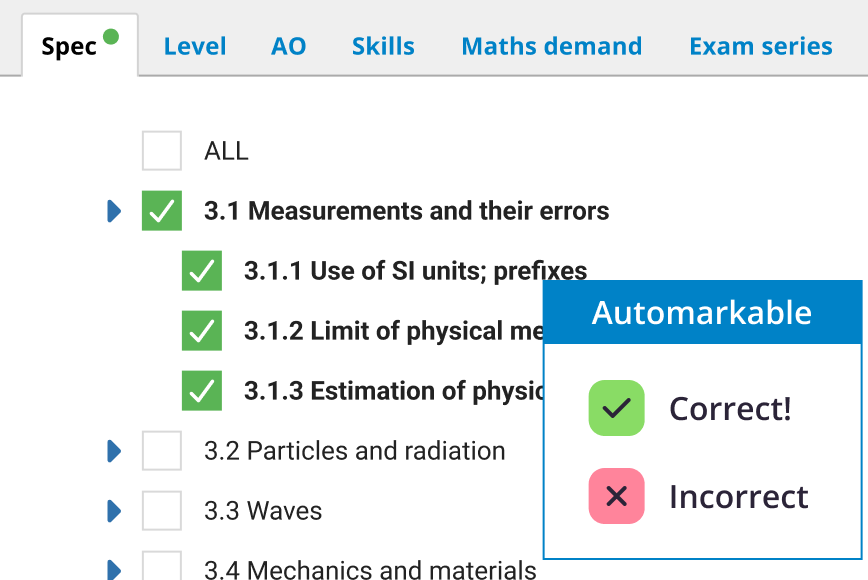Tick the ALL checkbox
Screen dimensions: 868x580
(x=161, y=150)
